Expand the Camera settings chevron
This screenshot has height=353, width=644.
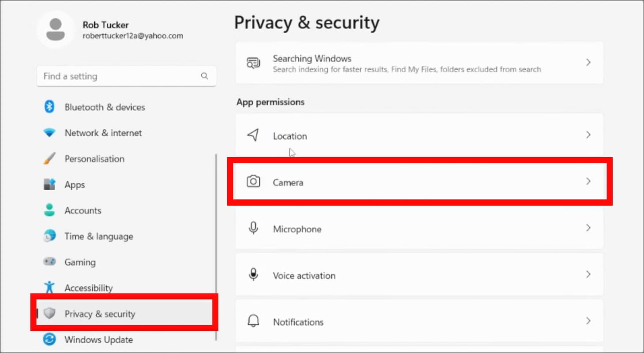(588, 181)
